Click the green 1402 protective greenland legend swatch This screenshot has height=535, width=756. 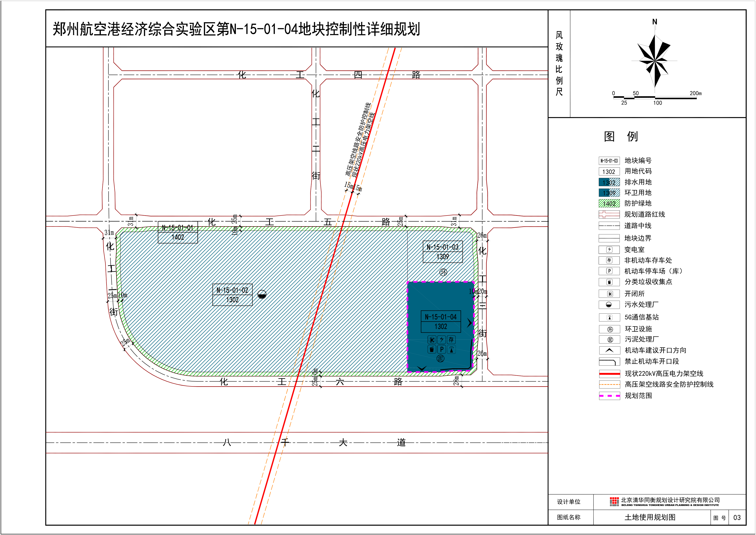609,204
